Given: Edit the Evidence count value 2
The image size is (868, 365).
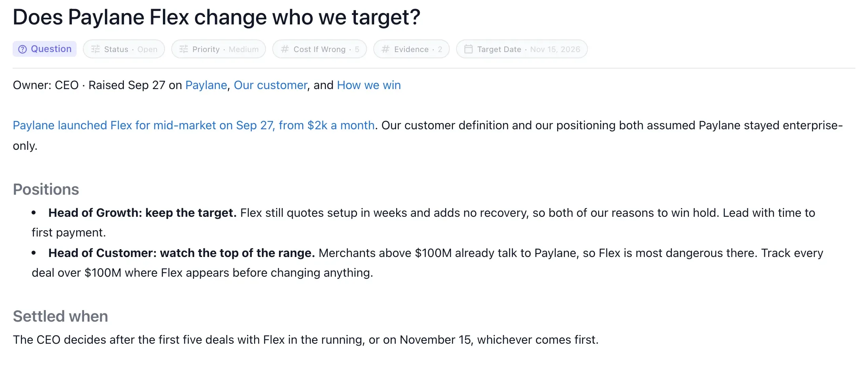Looking at the screenshot, I should [x=440, y=49].
